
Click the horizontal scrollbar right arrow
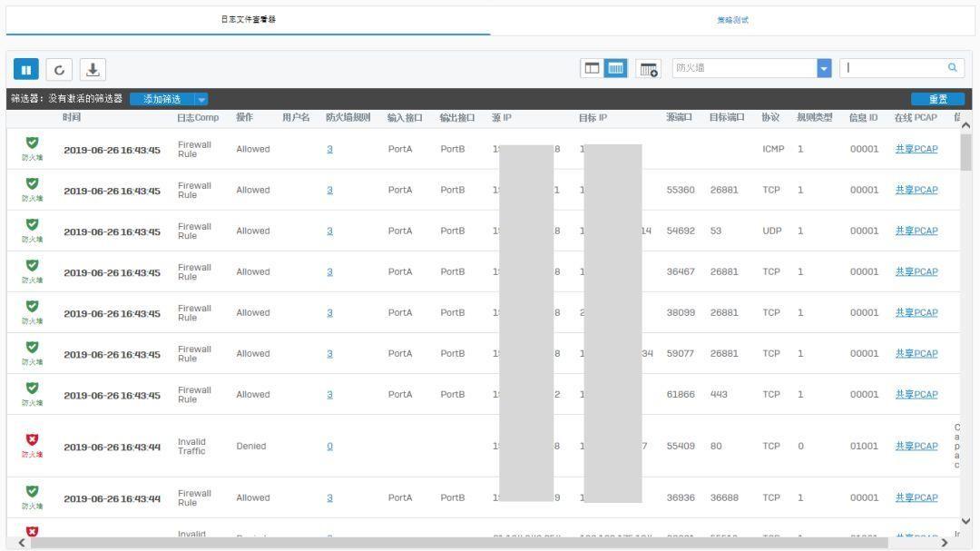(945, 543)
